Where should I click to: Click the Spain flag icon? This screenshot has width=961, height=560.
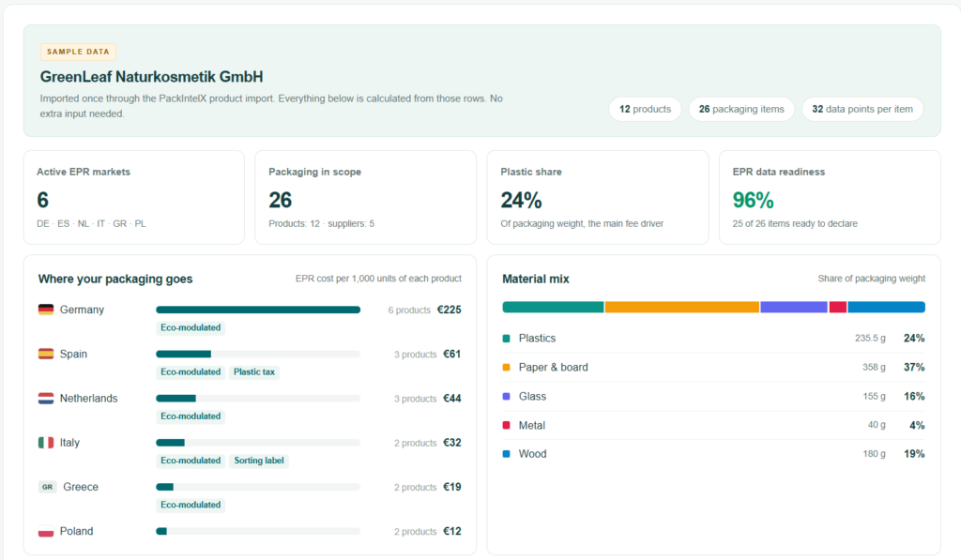pyautogui.click(x=46, y=354)
